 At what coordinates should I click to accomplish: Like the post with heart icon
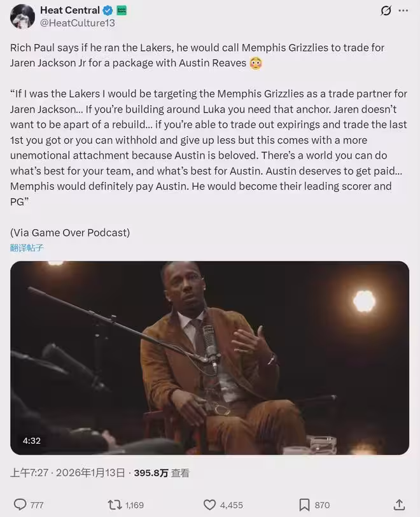(x=210, y=504)
